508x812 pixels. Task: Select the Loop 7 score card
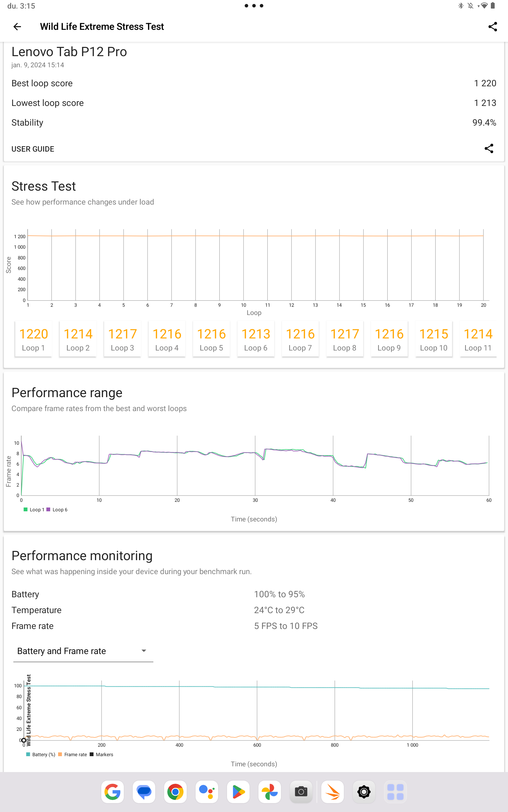tap(300, 339)
